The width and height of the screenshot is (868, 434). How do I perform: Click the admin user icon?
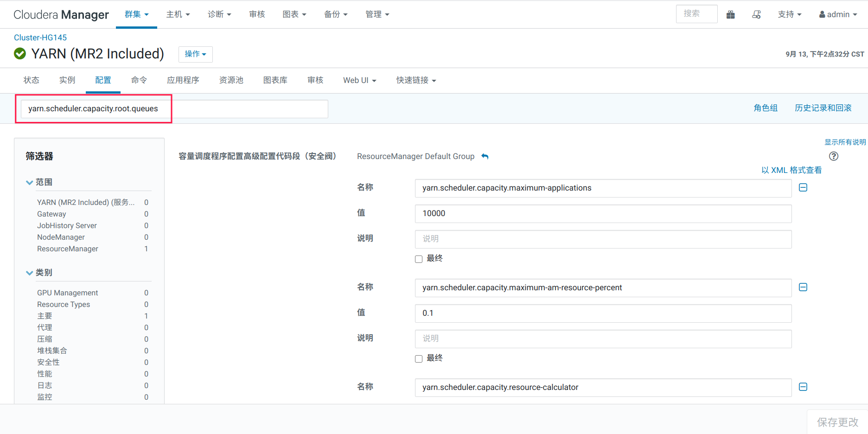pyautogui.click(x=822, y=14)
